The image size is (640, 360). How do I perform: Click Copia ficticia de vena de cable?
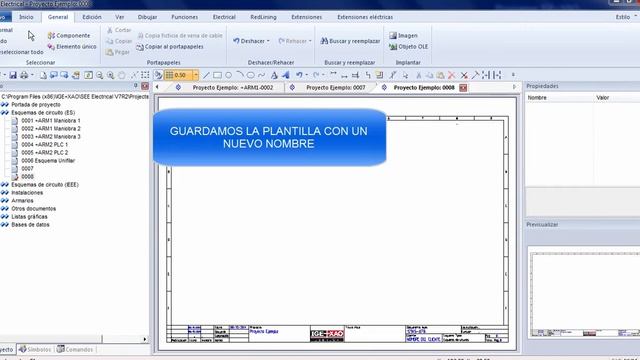(x=180, y=36)
